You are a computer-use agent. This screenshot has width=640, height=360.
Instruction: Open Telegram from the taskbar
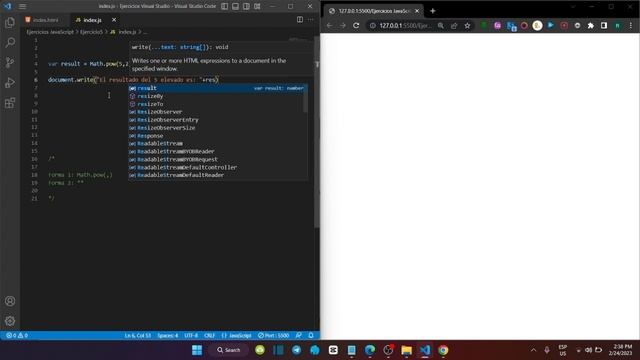[x=297, y=350]
